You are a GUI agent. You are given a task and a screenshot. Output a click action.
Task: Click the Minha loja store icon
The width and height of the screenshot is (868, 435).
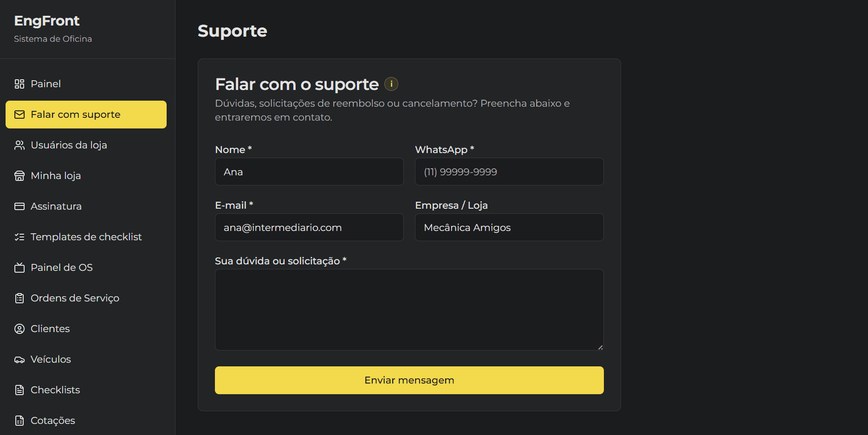click(x=19, y=175)
